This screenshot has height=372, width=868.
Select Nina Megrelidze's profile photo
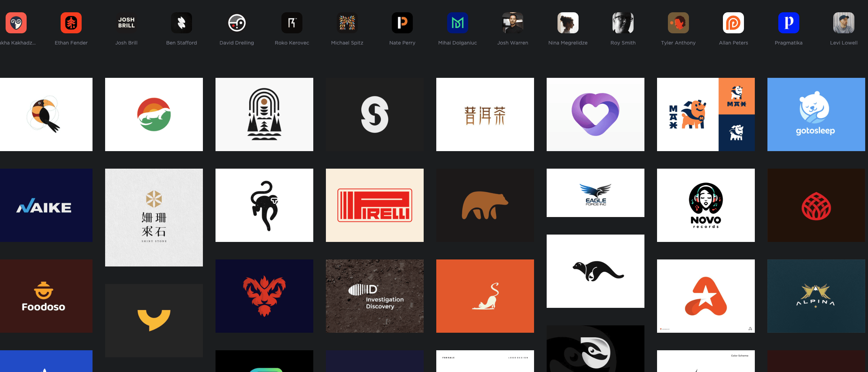pyautogui.click(x=568, y=23)
